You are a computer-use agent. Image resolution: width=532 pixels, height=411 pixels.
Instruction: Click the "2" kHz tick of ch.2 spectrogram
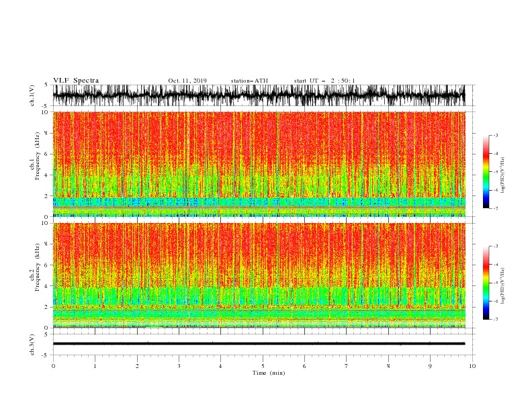[47, 307]
